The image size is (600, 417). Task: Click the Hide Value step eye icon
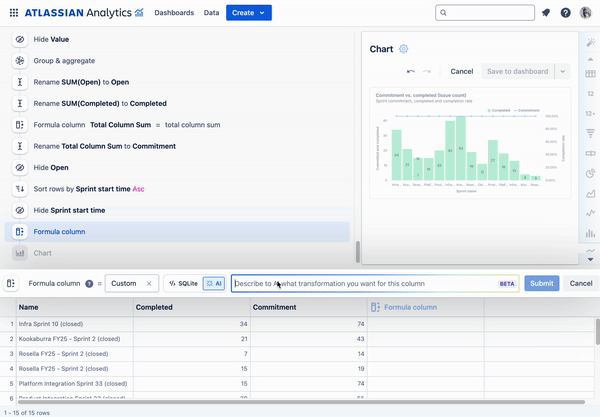click(20, 39)
